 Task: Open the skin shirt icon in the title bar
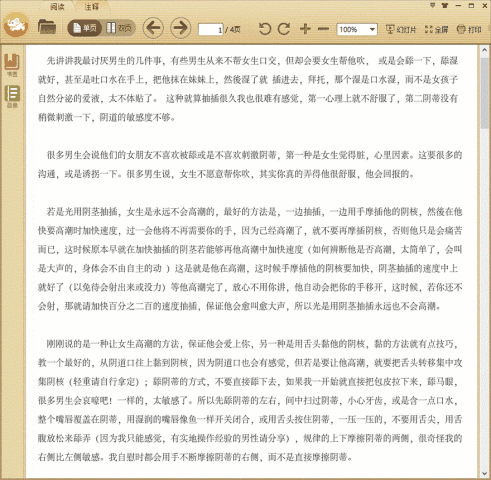pyautogui.click(x=445, y=5)
